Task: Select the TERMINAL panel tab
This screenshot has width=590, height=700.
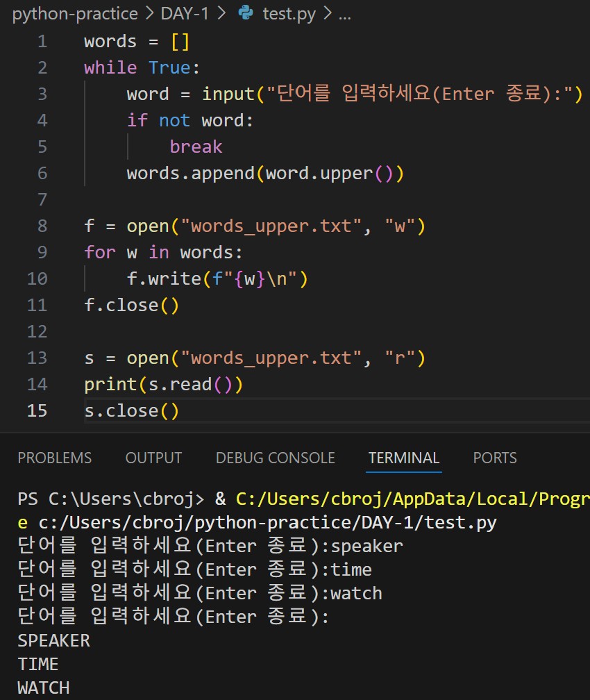Action: [404, 458]
